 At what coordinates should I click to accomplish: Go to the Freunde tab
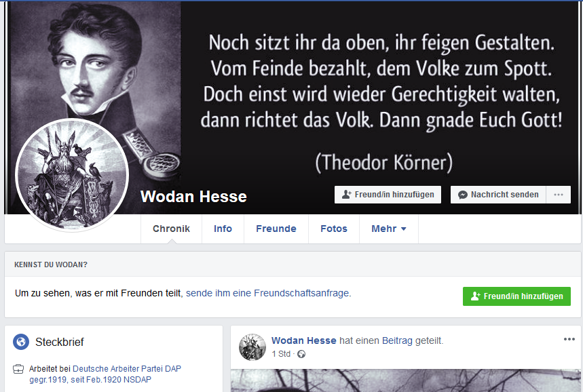(x=276, y=229)
